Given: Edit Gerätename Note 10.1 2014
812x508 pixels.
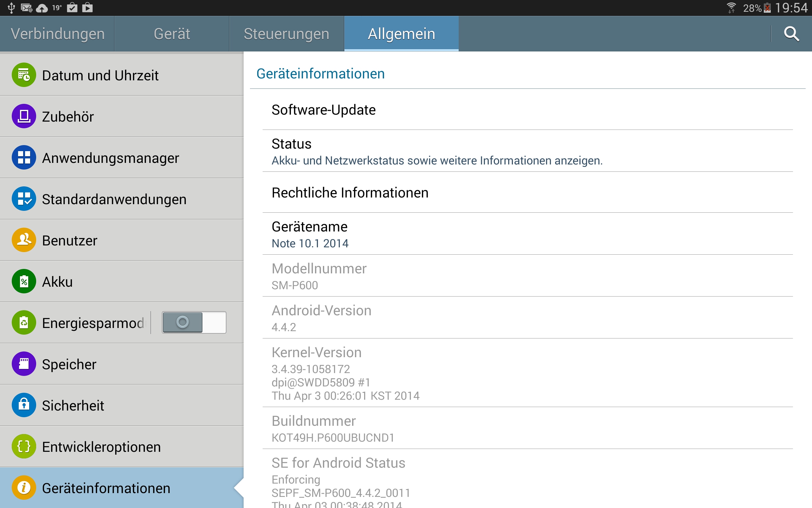Looking at the screenshot, I should point(527,234).
